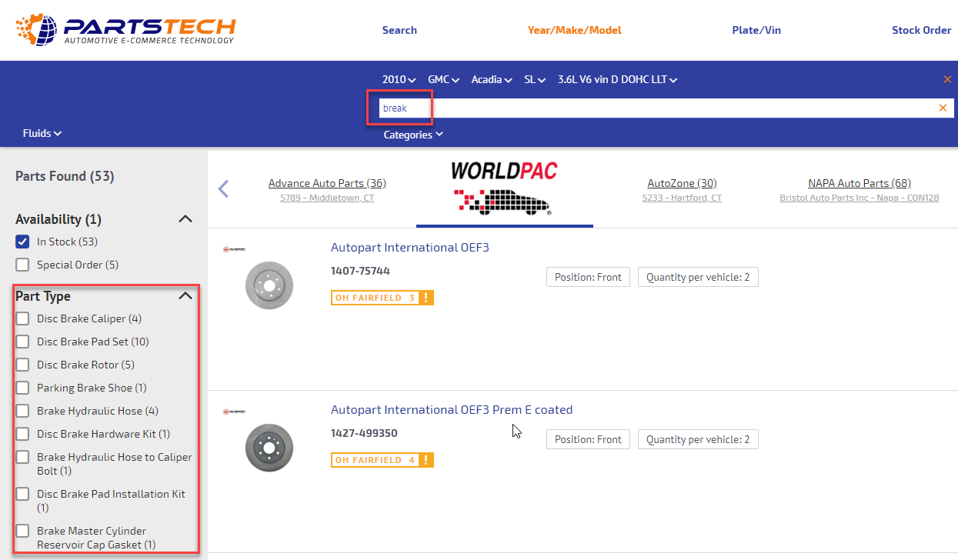This screenshot has width=958, height=560.
Task: Check Brake Master Cylinder Reservoir Cap Gasket
Action: point(23,531)
